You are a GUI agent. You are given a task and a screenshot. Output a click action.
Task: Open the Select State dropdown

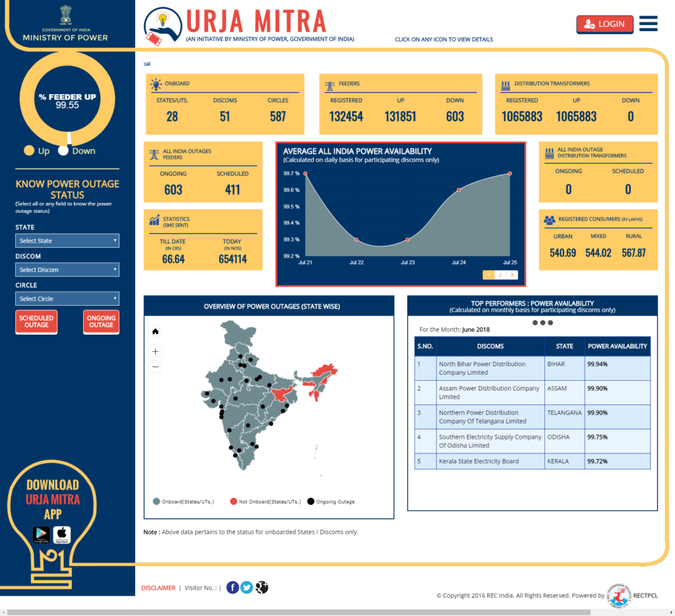pyautogui.click(x=67, y=241)
